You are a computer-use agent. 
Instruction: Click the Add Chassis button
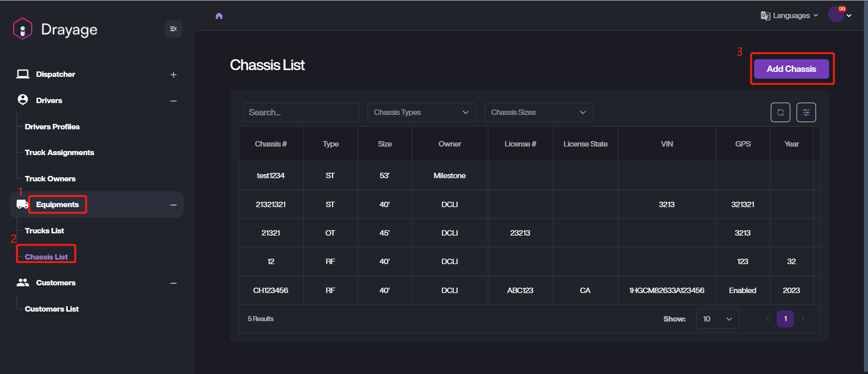coord(791,69)
